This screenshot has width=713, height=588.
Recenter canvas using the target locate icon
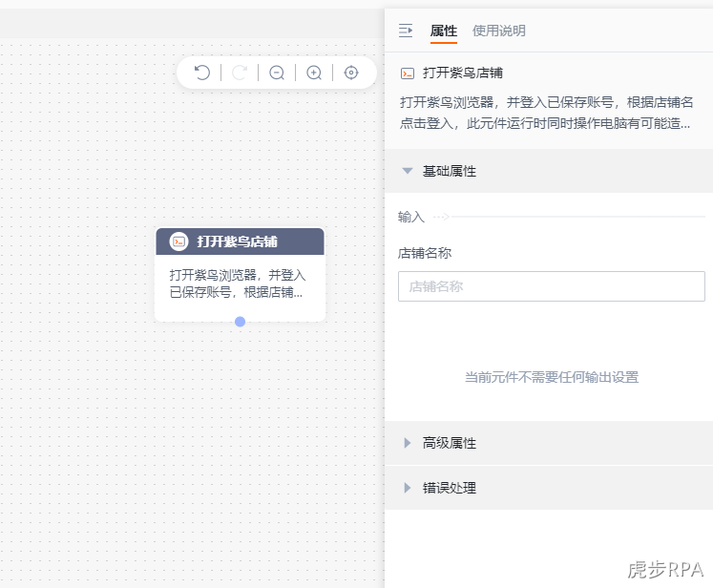click(351, 73)
